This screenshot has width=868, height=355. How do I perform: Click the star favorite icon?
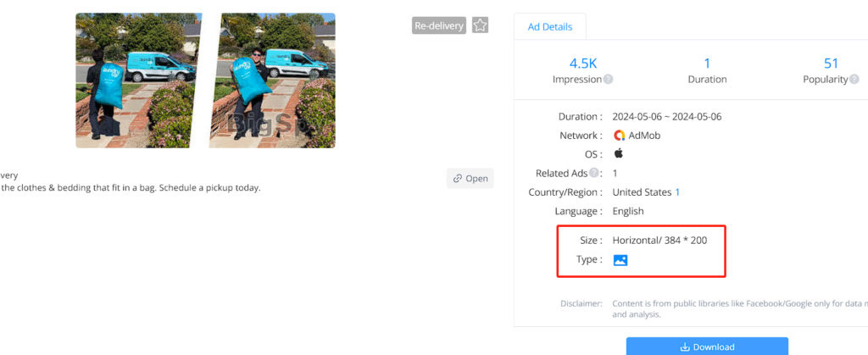tap(480, 25)
